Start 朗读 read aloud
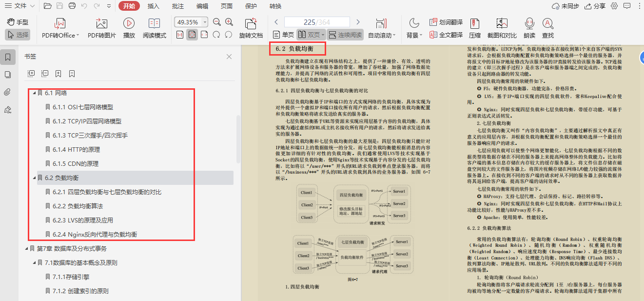Viewport: 644px width, 301px height. 529,28
